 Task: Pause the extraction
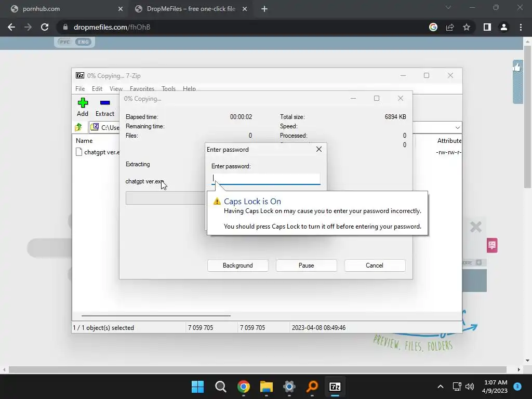click(307, 265)
